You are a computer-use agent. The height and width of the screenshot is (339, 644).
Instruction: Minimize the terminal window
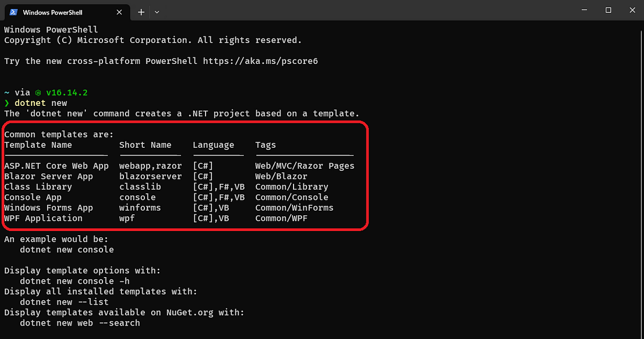click(x=582, y=10)
